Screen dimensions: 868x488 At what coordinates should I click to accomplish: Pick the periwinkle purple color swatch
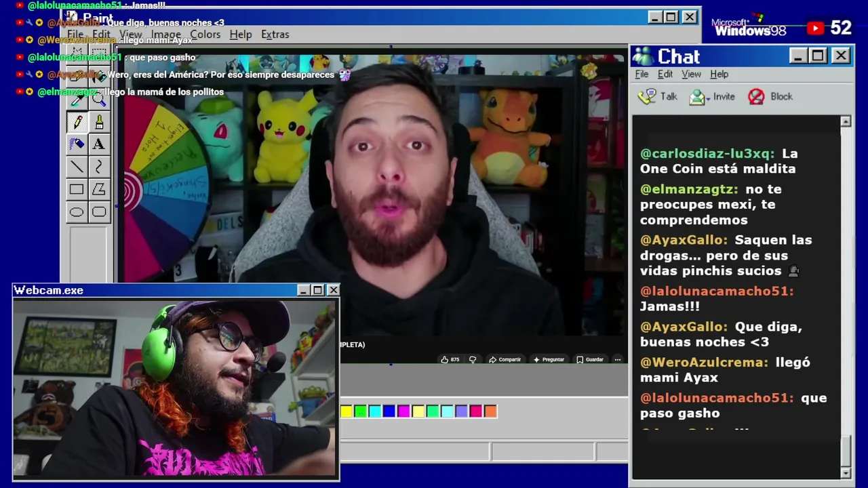(461, 411)
